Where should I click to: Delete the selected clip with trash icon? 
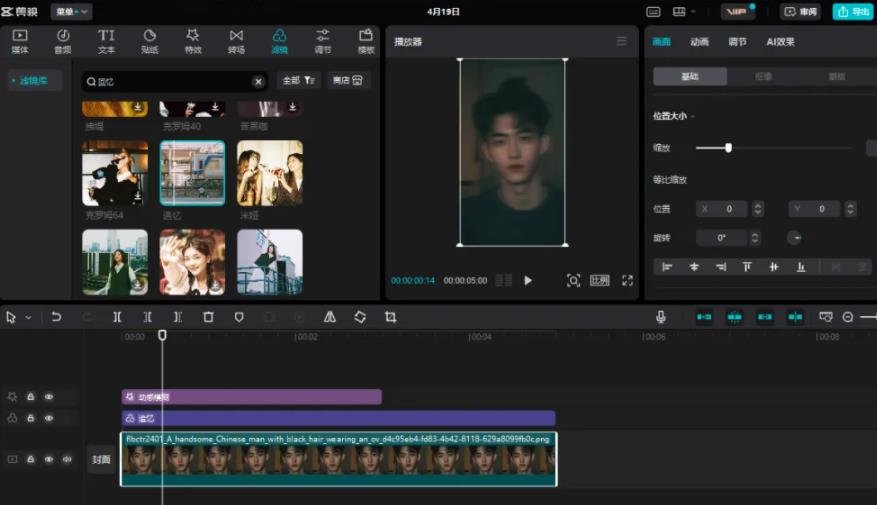208,317
